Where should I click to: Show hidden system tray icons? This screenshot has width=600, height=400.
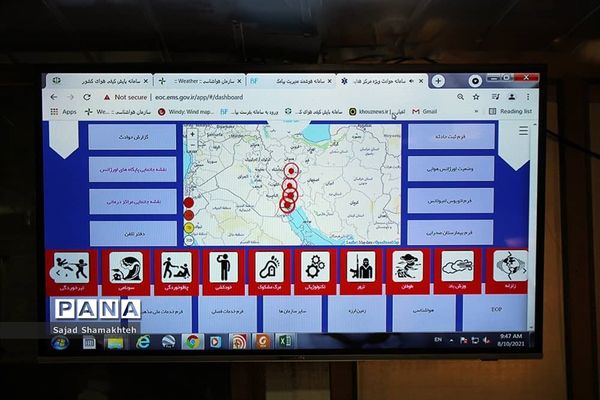point(452,340)
